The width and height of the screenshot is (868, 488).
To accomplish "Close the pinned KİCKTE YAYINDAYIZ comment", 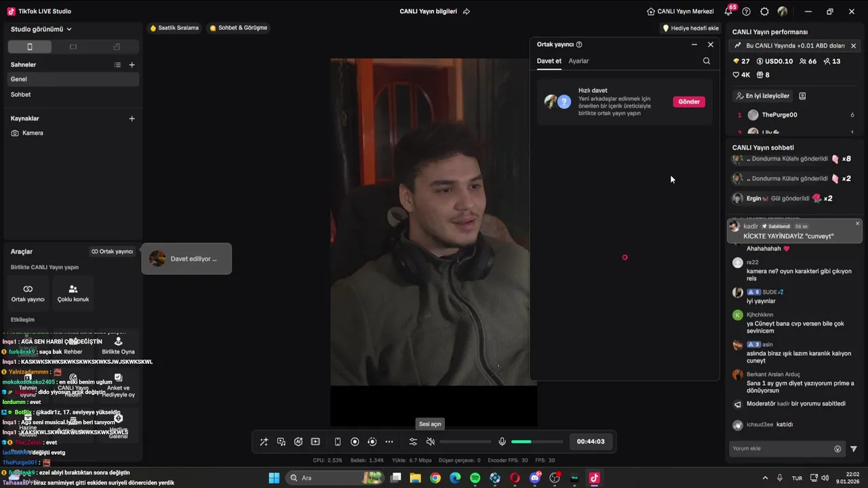I will click(x=857, y=224).
